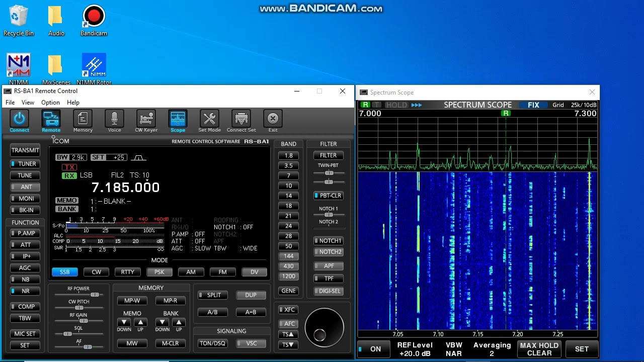The image size is (644, 362).
Task: Click the MP-W memory button
Action: pos(132,301)
